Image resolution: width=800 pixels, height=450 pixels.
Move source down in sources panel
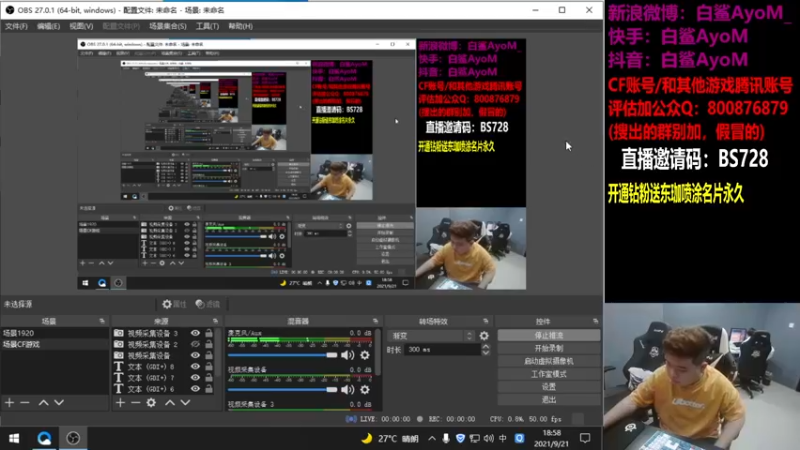[185, 403]
